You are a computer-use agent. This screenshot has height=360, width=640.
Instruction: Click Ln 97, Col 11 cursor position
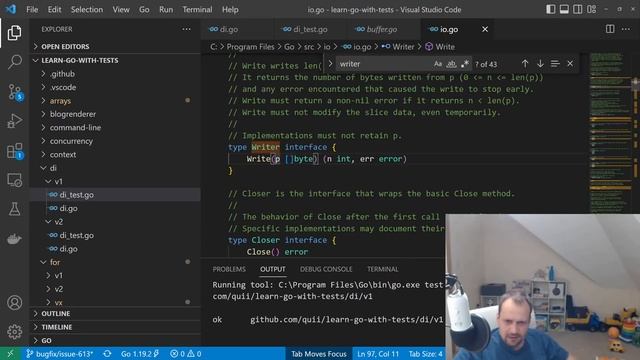pyautogui.click(x=378, y=353)
